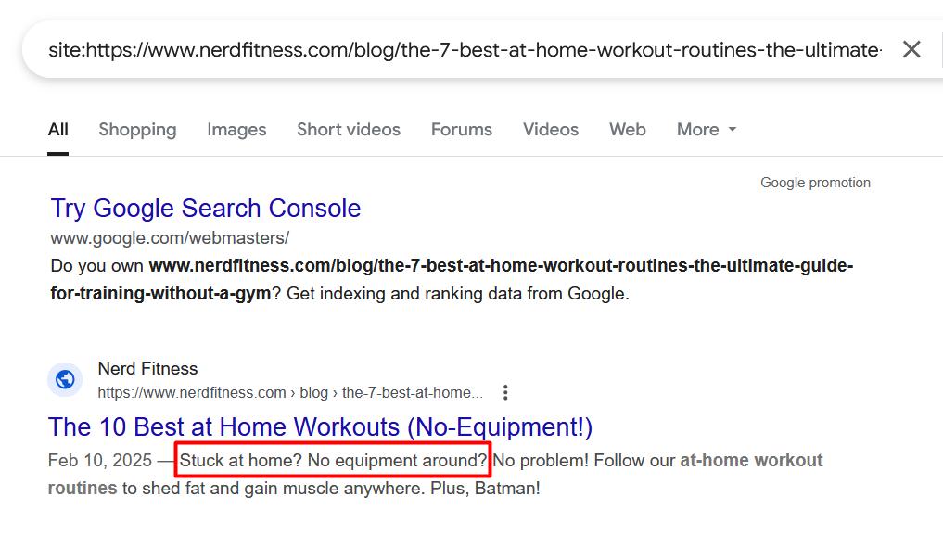Open the three-dot result options menu
This screenshot has width=943, height=560.
tap(505, 392)
